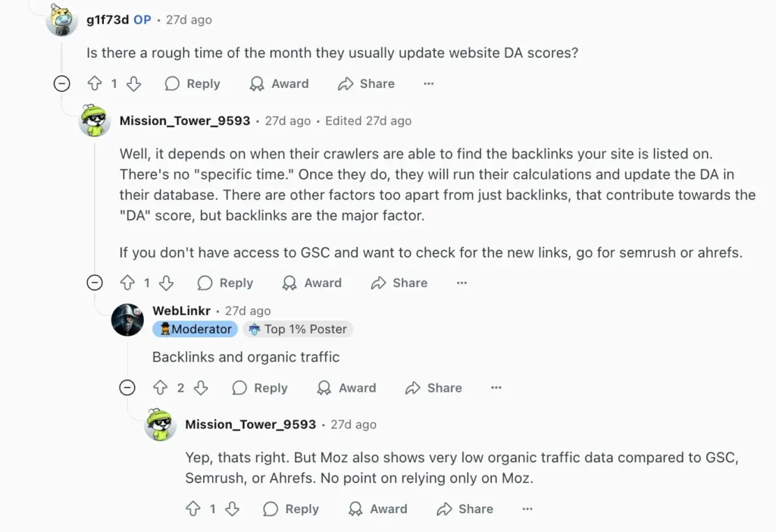Click the Top 1% Poster badge

pyautogui.click(x=297, y=329)
